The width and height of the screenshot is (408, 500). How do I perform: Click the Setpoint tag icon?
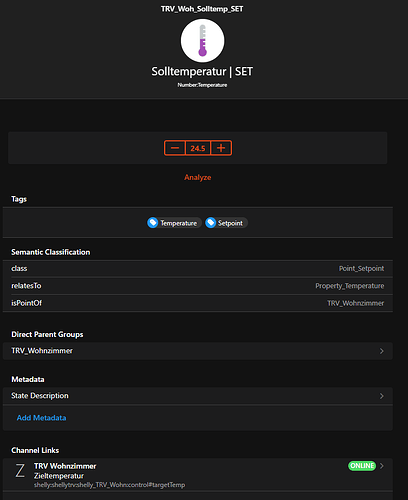[210, 223]
